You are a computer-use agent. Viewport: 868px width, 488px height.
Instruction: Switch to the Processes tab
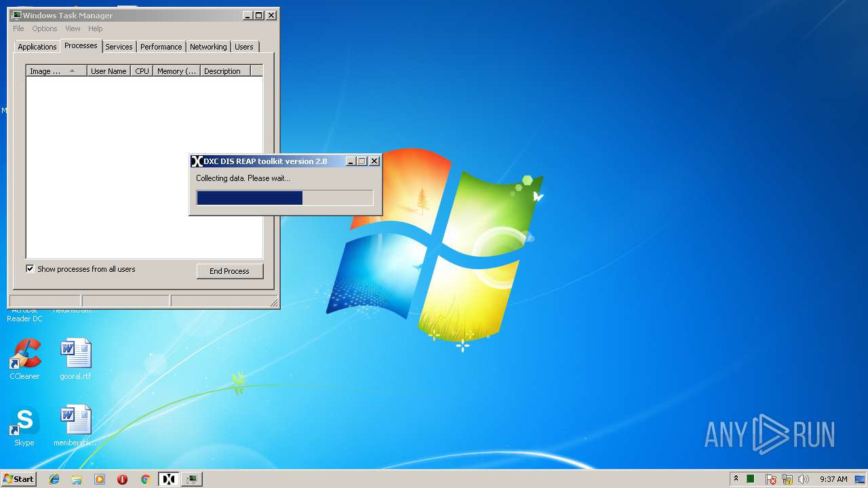(81, 45)
